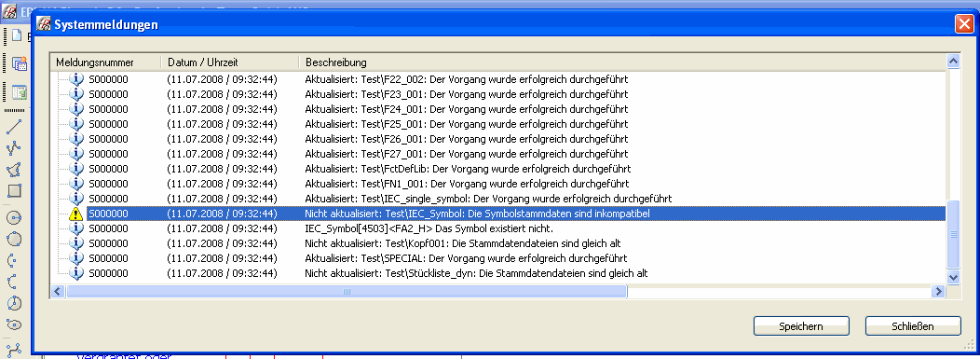Select the Circle via center tool

pos(14,217)
